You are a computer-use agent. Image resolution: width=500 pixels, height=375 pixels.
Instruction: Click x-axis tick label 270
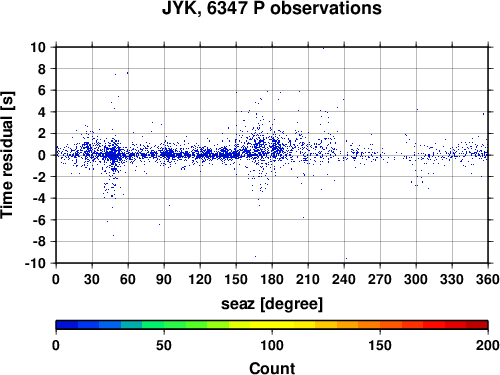click(x=380, y=279)
